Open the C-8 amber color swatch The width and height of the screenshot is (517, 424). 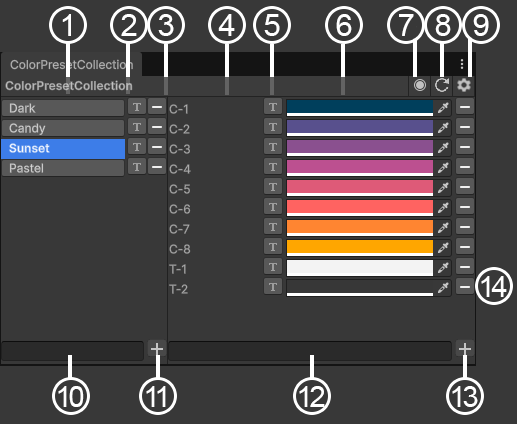pos(360,248)
